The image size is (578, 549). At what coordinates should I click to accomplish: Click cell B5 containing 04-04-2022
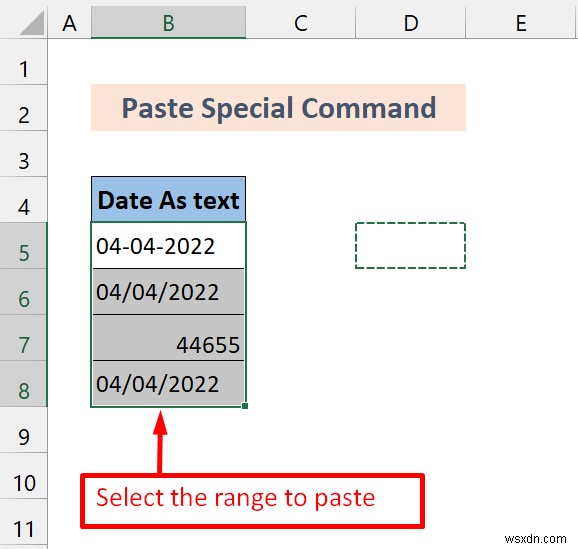click(168, 246)
